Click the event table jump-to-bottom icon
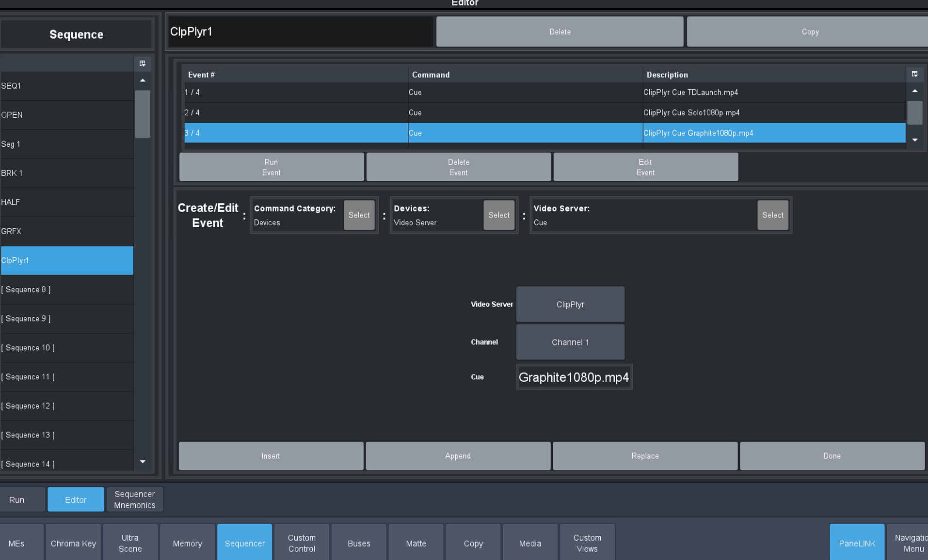The height and width of the screenshot is (560, 928). click(914, 74)
